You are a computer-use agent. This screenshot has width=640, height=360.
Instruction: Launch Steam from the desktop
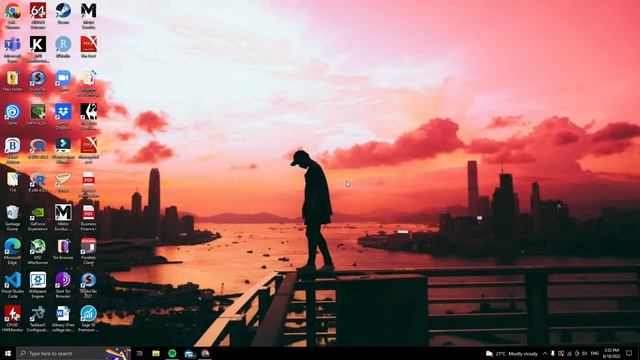pyautogui.click(x=63, y=13)
